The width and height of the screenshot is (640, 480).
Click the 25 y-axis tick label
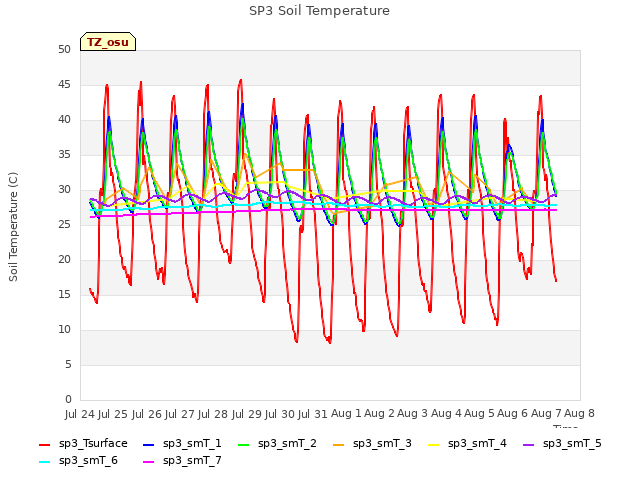tap(64, 225)
